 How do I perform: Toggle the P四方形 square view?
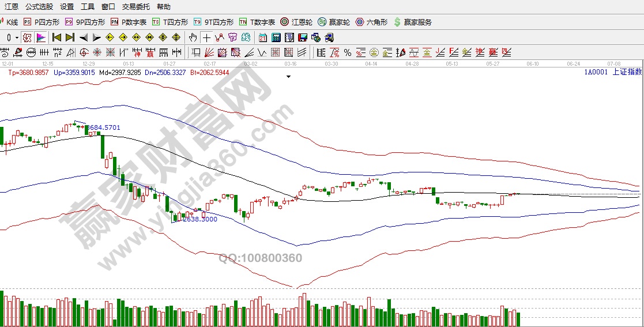point(42,22)
